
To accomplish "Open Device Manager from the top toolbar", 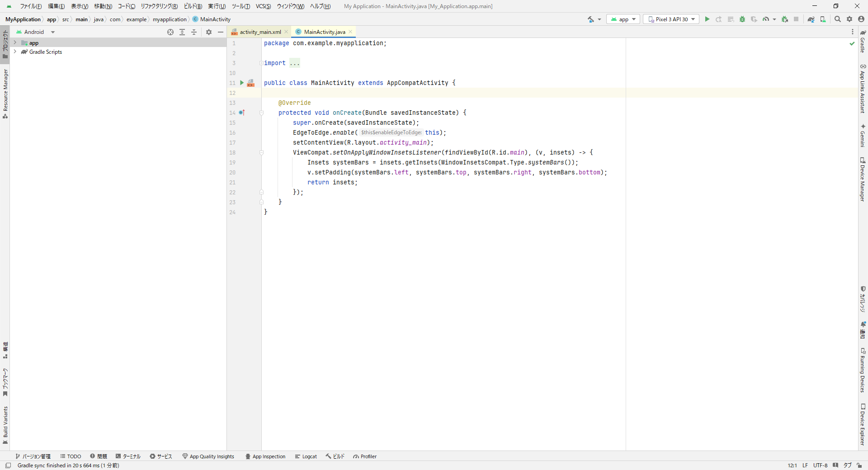I will click(x=823, y=19).
